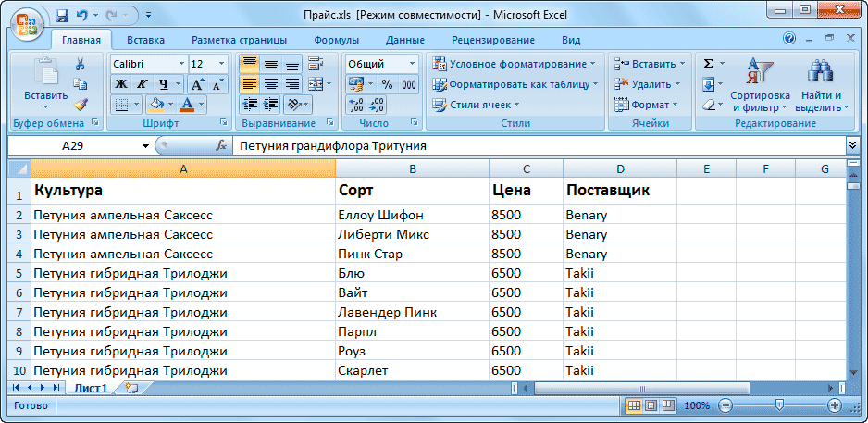Viewport: 868px width, 423px height.
Task: Expand the Calibri font name dropdown
Action: coord(180,64)
